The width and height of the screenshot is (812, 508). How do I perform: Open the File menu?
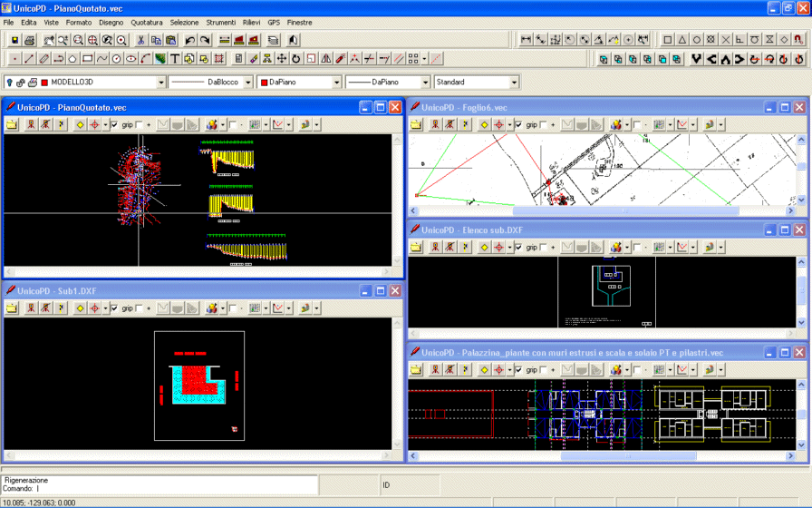pos(8,23)
